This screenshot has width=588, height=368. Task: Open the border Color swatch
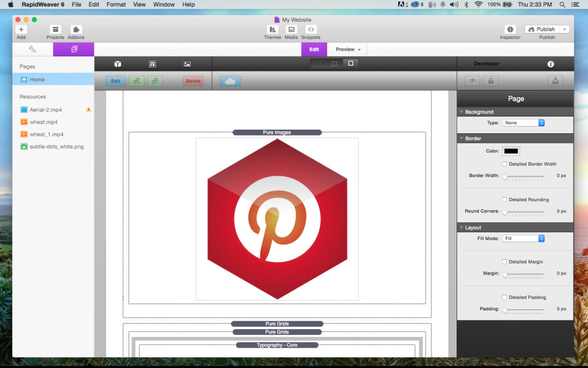click(x=511, y=151)
